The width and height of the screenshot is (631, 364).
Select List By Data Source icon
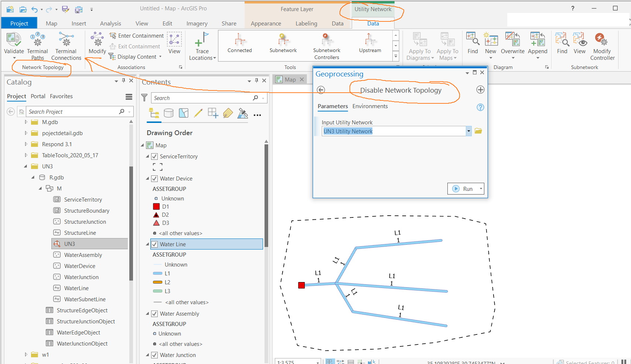[169, 113]
